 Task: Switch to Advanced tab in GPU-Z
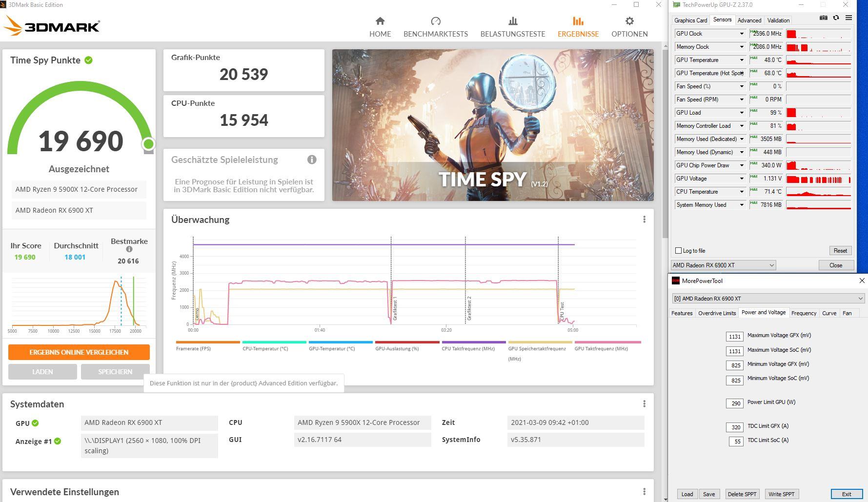(x=749, y=20)
